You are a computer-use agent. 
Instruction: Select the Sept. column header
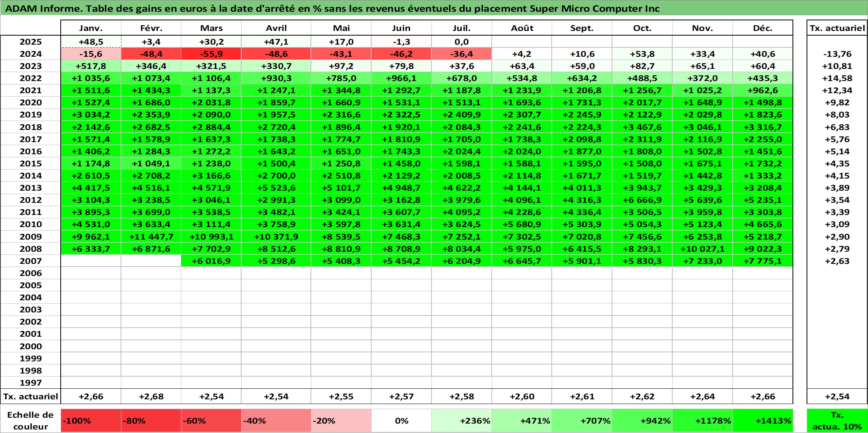582,28
